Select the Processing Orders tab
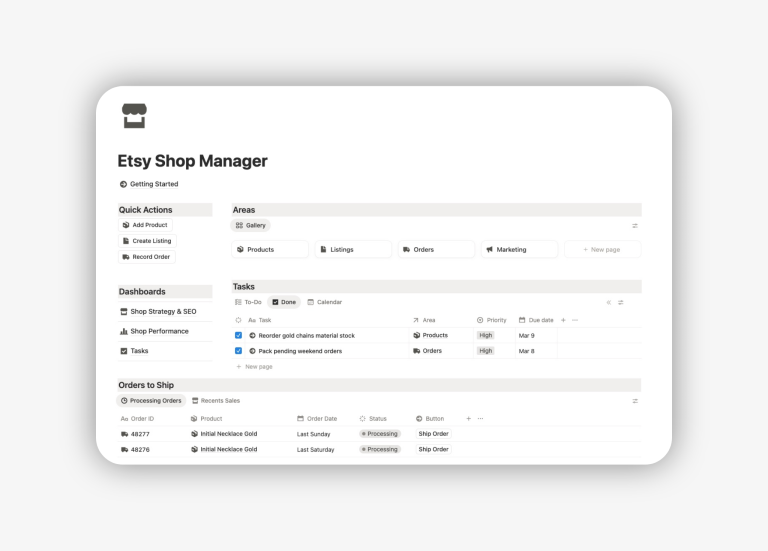 (151, 401)
